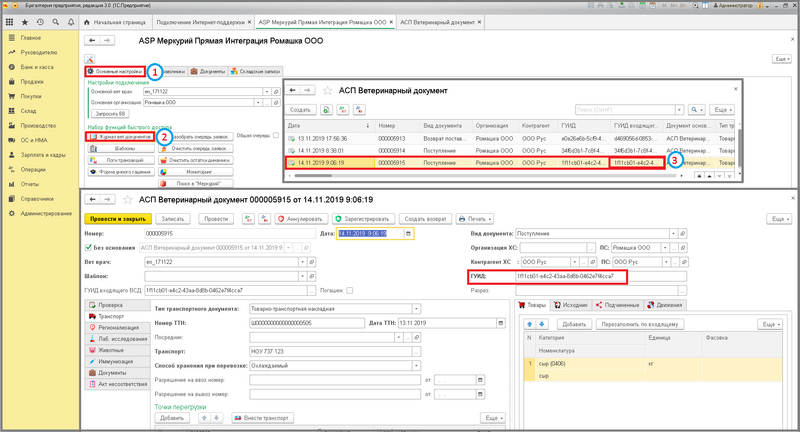Open the sections menu grid icon

coord(9,22)
